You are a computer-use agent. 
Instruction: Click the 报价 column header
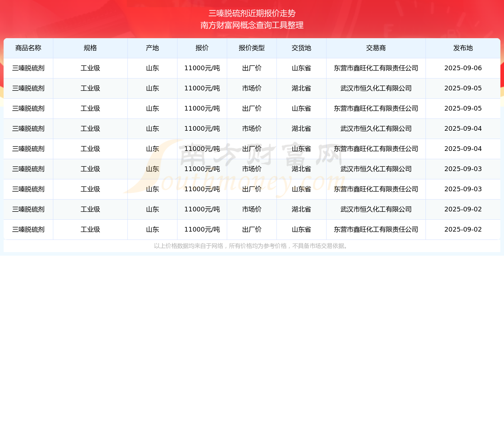pos(202,48)
